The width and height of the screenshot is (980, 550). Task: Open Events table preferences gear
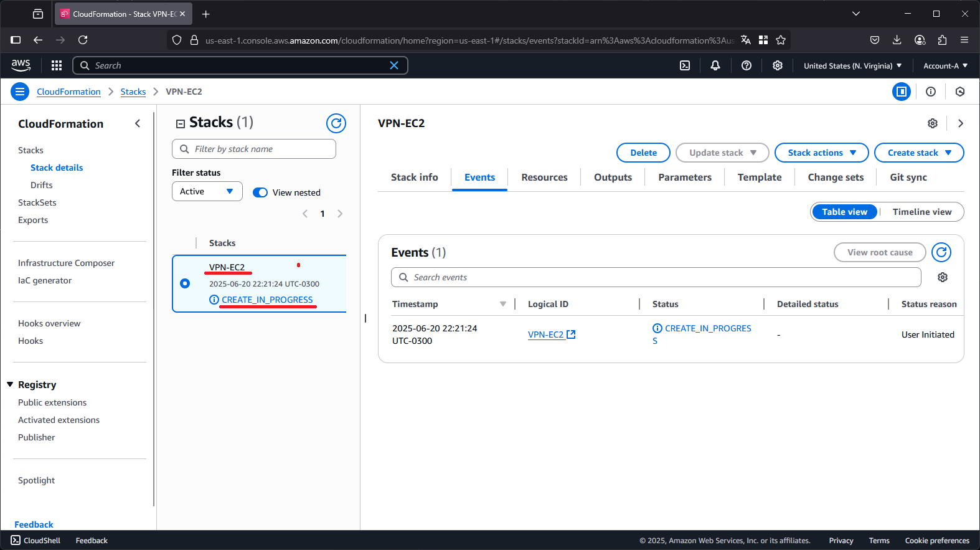click(943, 277)
